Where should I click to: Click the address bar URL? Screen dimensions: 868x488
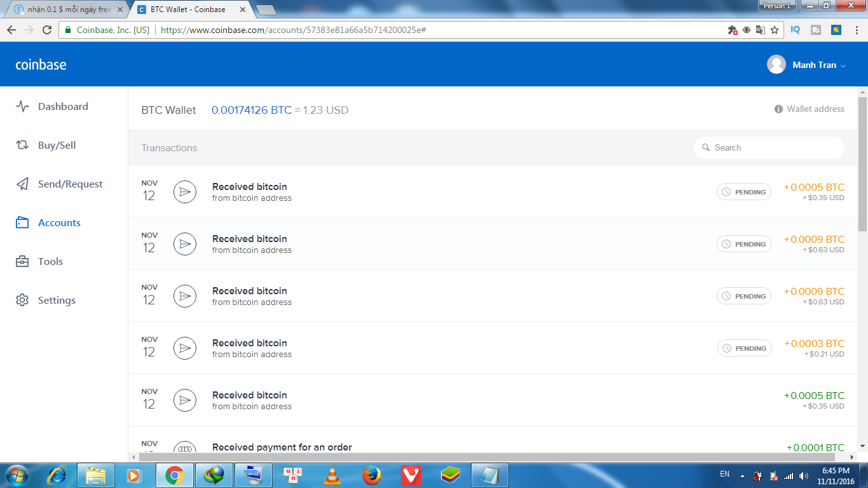click(x=293, y=30)
